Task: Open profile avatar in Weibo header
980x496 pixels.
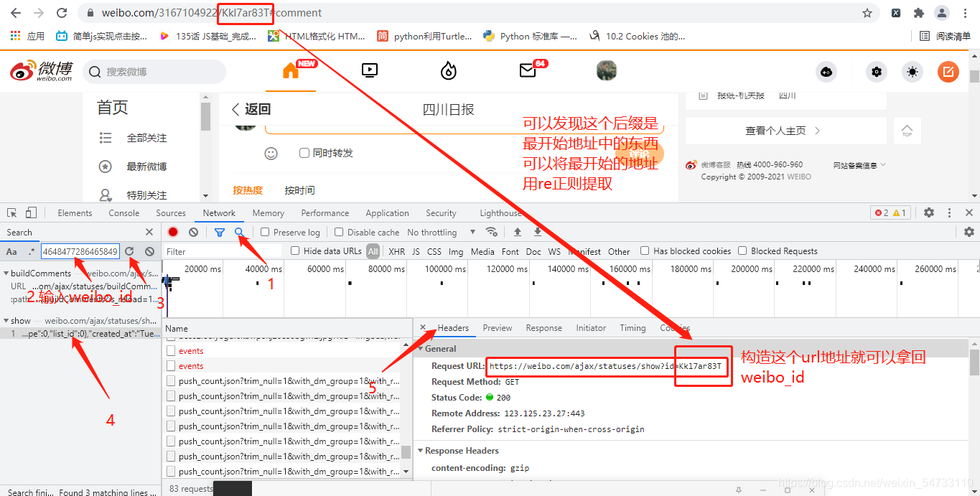Action: (607, 70)
